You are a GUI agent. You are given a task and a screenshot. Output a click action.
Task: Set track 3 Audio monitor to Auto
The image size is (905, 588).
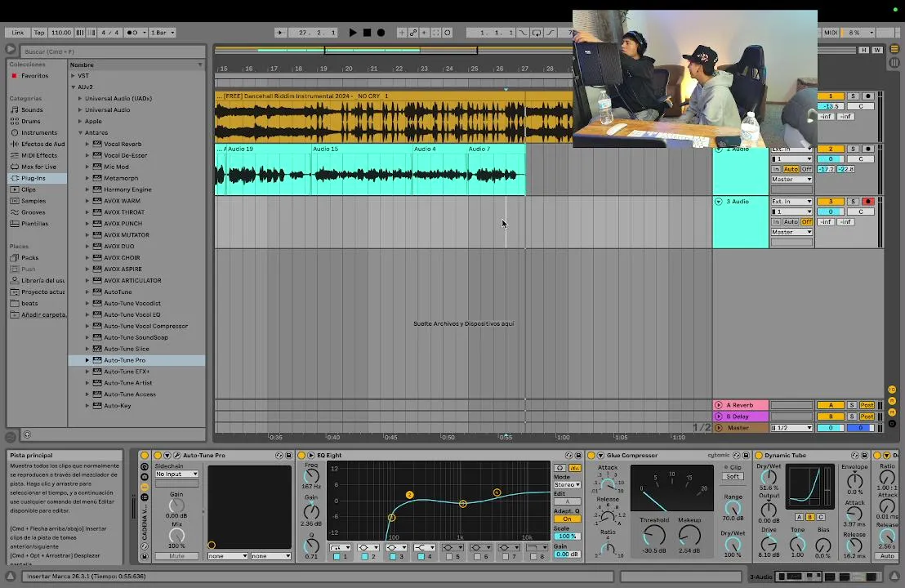pos(791,222)
